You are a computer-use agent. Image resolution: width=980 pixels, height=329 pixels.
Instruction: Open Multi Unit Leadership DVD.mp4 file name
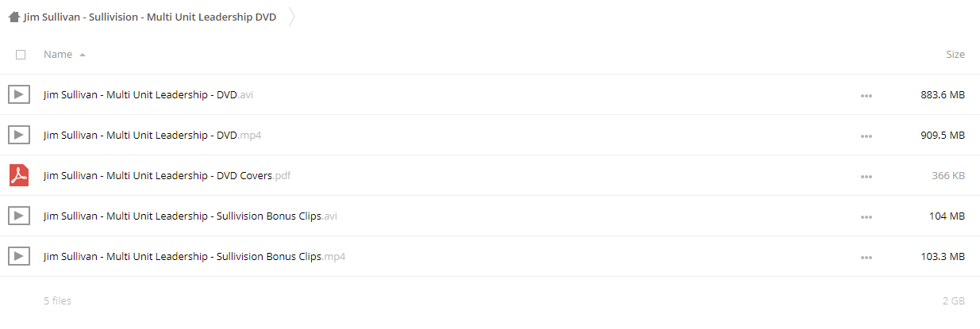(x=152, y=136)
